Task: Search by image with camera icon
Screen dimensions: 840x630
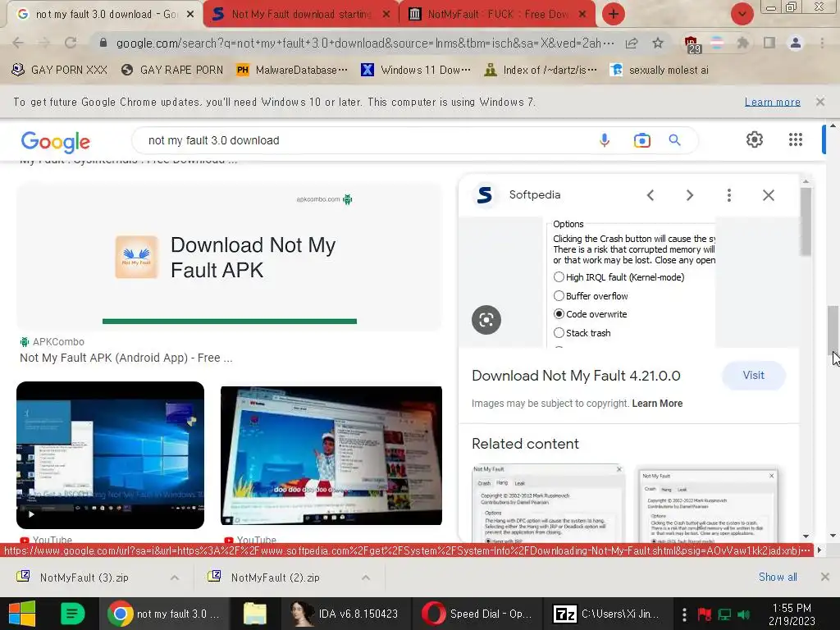Action: click(641, 140)
